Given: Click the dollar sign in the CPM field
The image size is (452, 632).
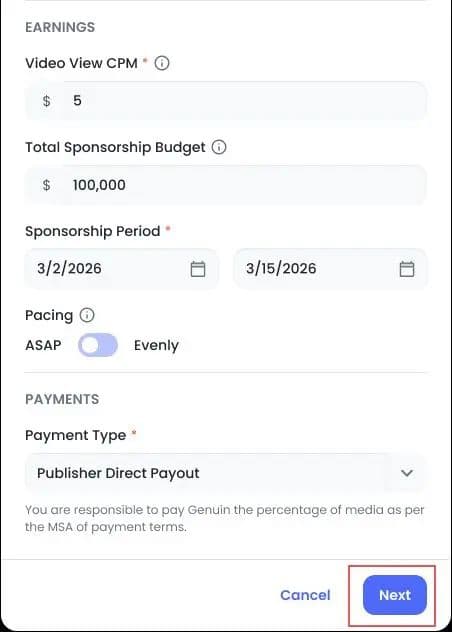Looking at the screenshot, I should pos(46,100).
